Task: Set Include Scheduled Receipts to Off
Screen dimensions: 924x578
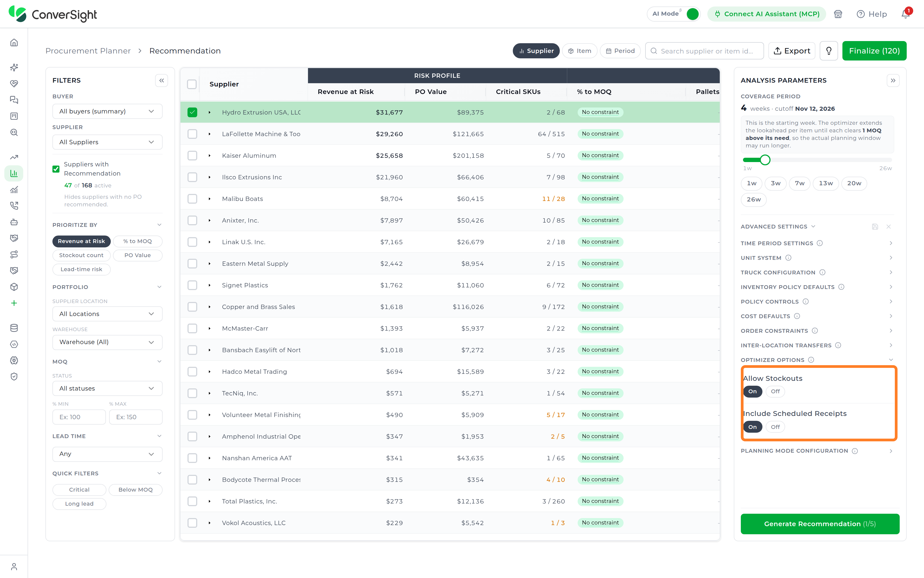Action: (x=775, y=427)
